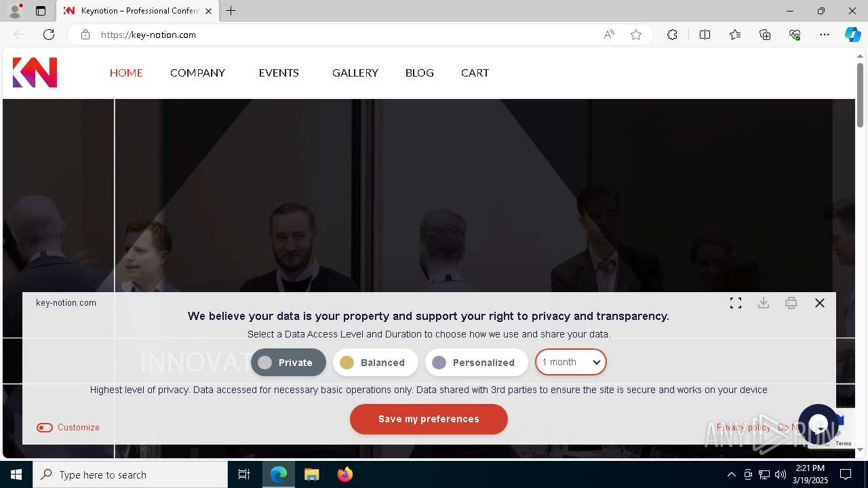Open the Favorites list
Image resolution: width=868 pixels, height=488 pixels.
pos(735,35)
